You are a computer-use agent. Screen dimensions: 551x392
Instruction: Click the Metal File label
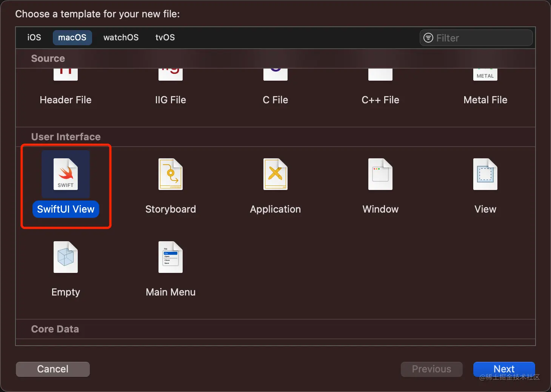click(x=485, y=100)
